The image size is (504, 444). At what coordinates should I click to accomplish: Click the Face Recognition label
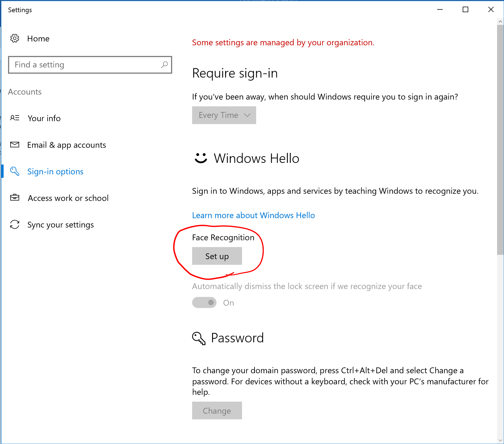point(223,238)
